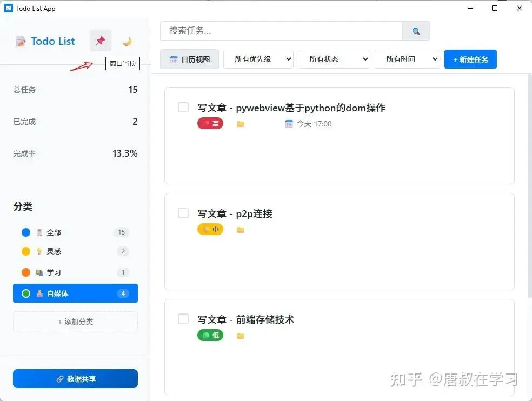Click the Todo List heading text

[53, 42]
